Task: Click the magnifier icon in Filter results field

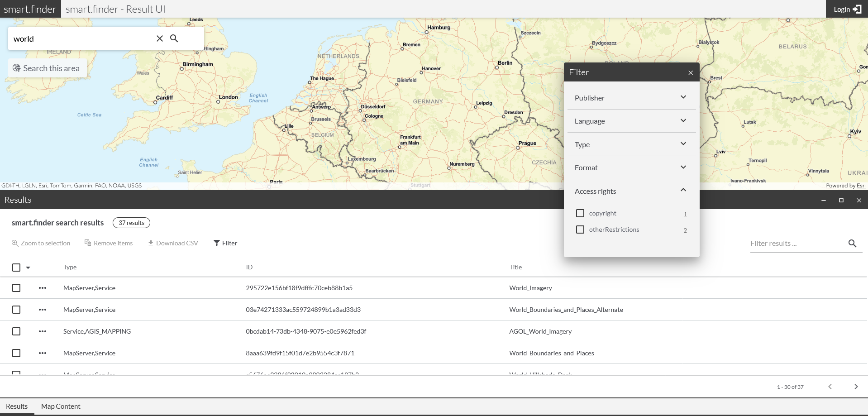Action: [x=852, y=244]
